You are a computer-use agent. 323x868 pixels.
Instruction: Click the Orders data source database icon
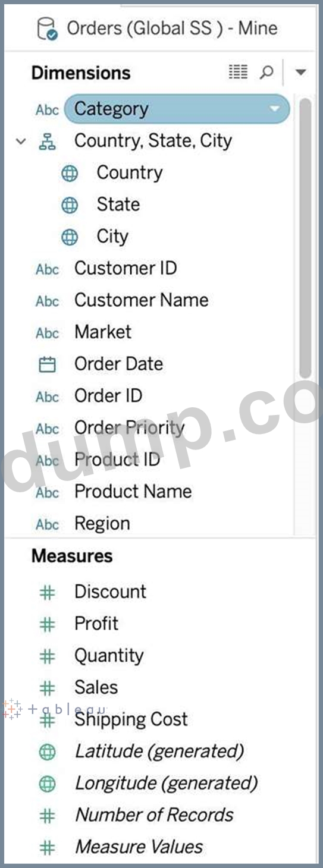click(48, 29)
